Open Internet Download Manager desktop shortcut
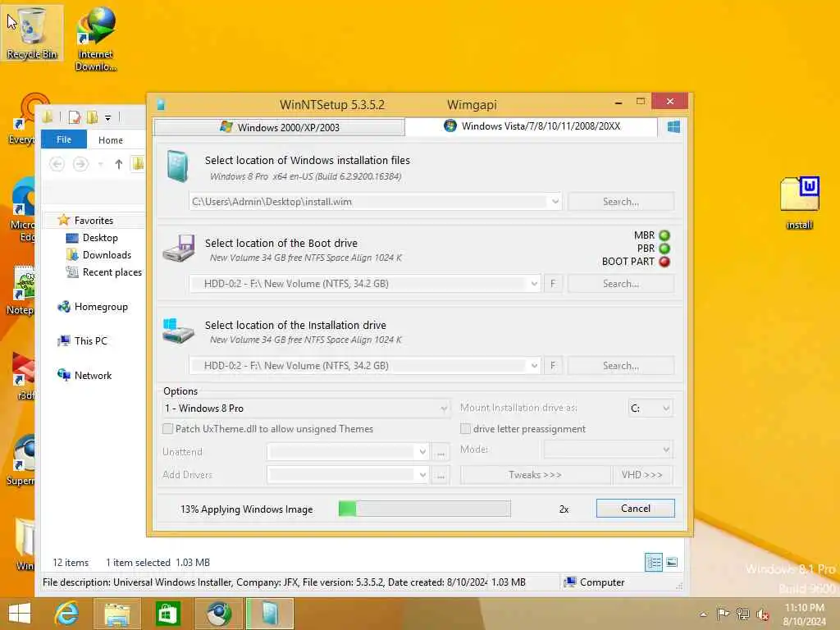 [x=95, y=39]
